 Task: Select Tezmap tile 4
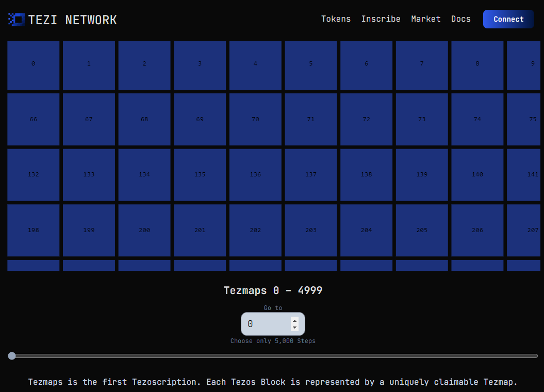[255, 65]
